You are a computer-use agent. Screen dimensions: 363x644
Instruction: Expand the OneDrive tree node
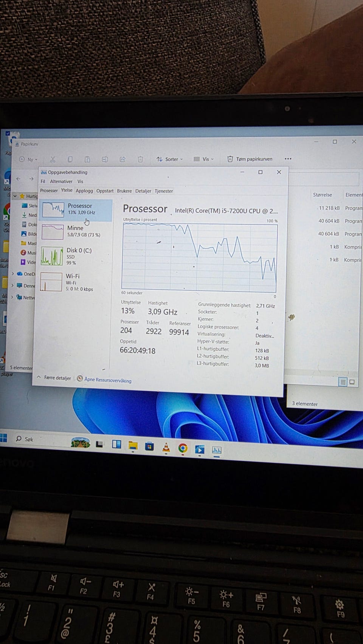click(13, 274)
